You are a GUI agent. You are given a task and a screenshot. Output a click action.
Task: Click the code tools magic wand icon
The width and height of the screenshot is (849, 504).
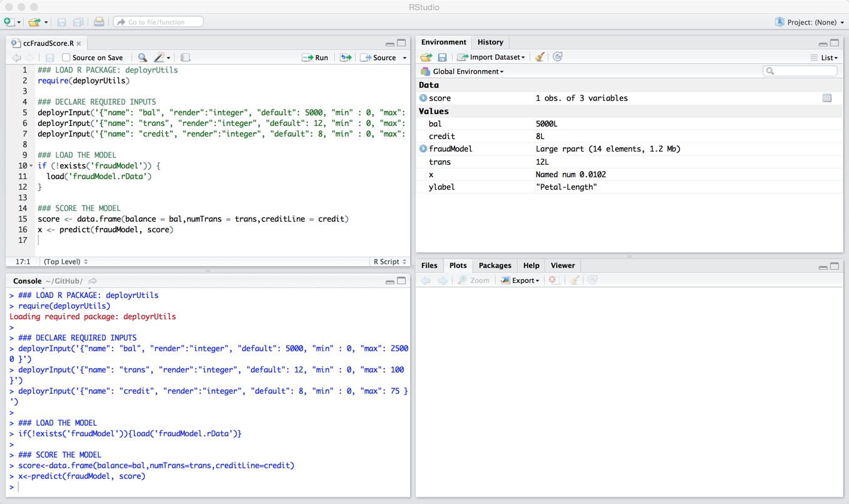point(160,58)
